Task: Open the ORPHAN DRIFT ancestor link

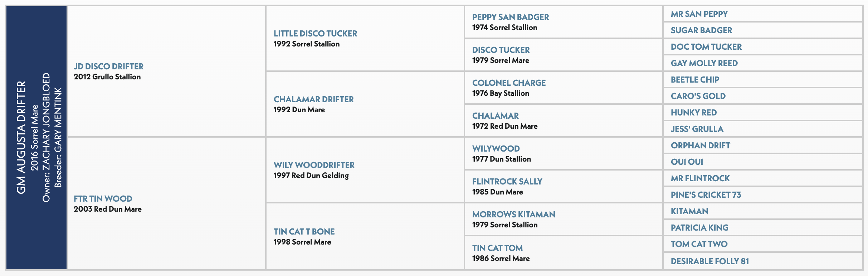Action: tap(700, 146)
